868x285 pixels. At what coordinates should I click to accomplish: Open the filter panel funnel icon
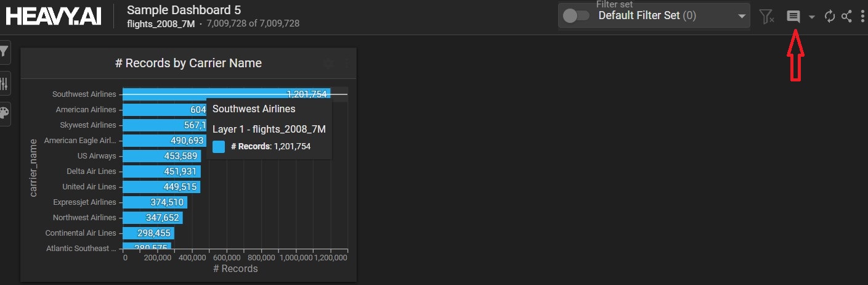pyautogui.click(x=4, y=52)
